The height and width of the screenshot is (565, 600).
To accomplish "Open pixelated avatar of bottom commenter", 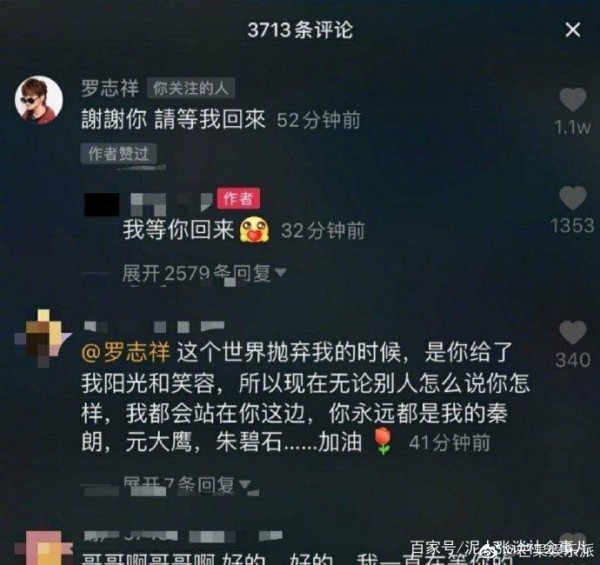I will point(43,547).
